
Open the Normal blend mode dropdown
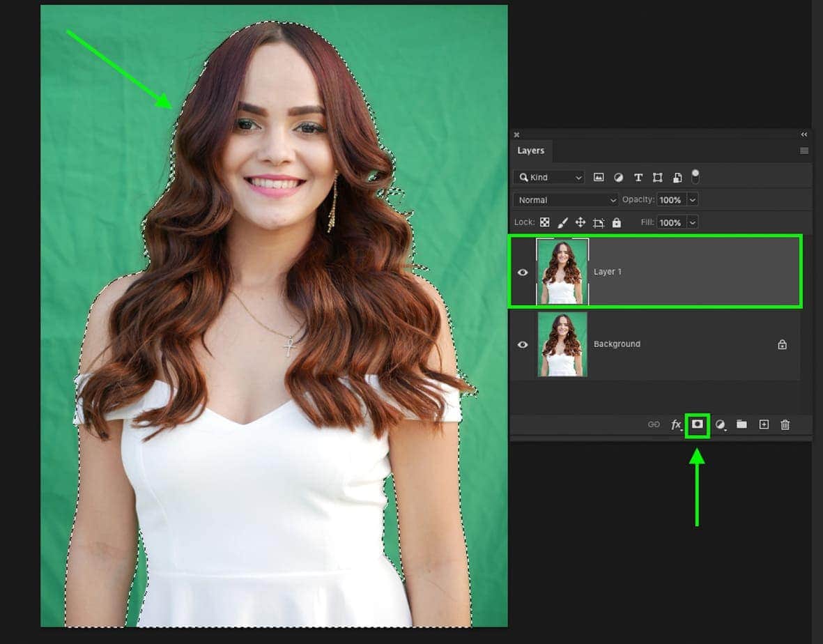(x=565, y=200)
